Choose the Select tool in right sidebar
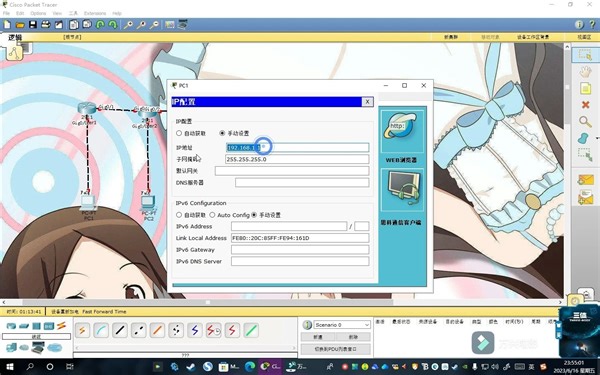600x375 pixels. [585, 55]
